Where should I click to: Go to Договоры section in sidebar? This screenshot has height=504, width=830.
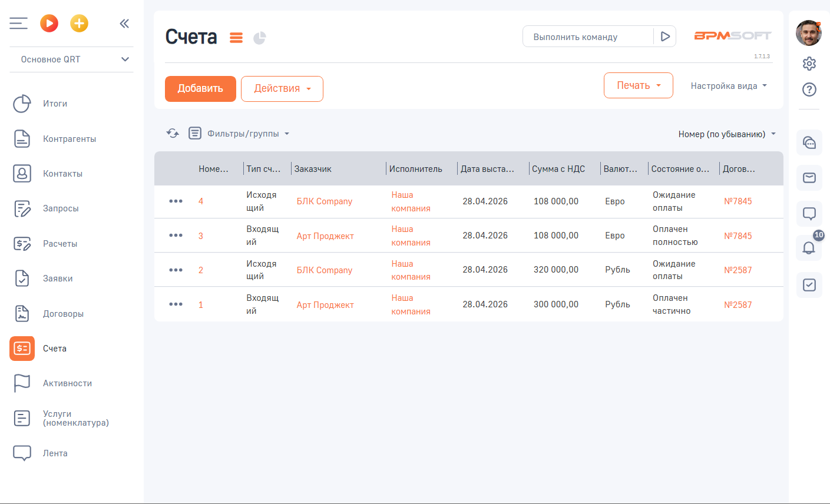[63, 314]
